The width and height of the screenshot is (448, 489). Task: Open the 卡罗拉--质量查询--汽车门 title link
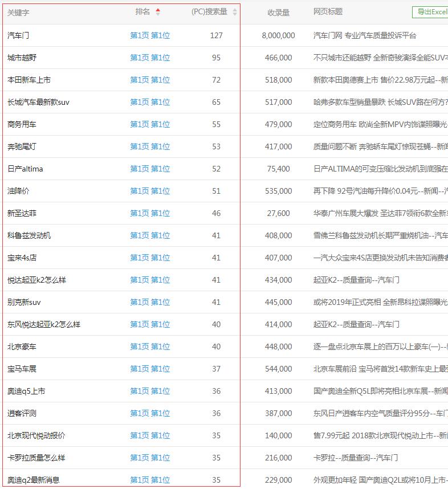356,458
